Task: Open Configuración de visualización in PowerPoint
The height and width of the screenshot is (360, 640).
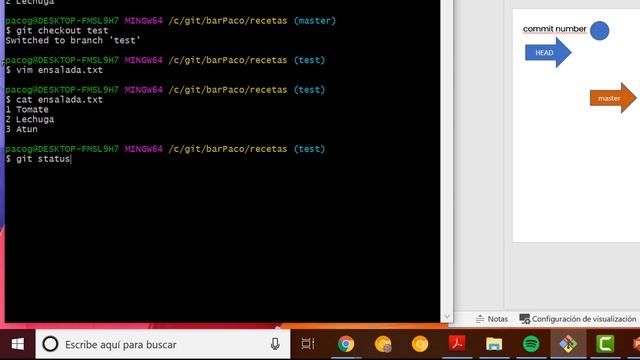Action: point(578,319)
